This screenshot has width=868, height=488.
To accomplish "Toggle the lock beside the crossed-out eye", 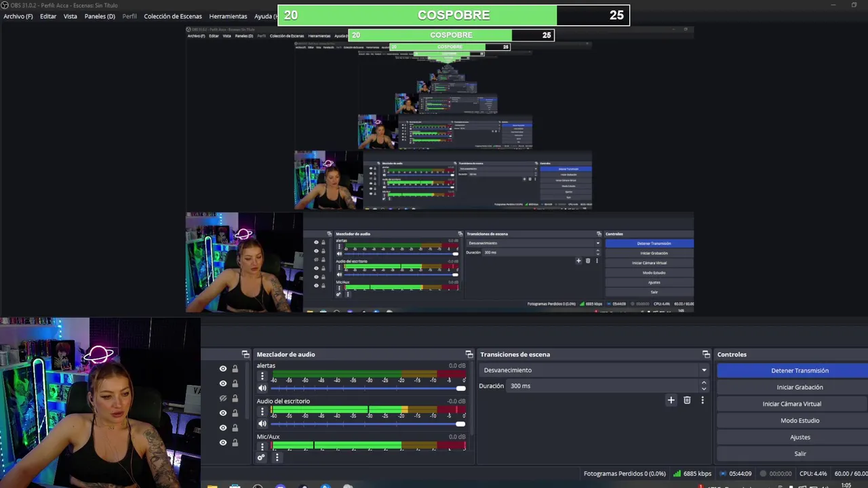I will point(235,399).
